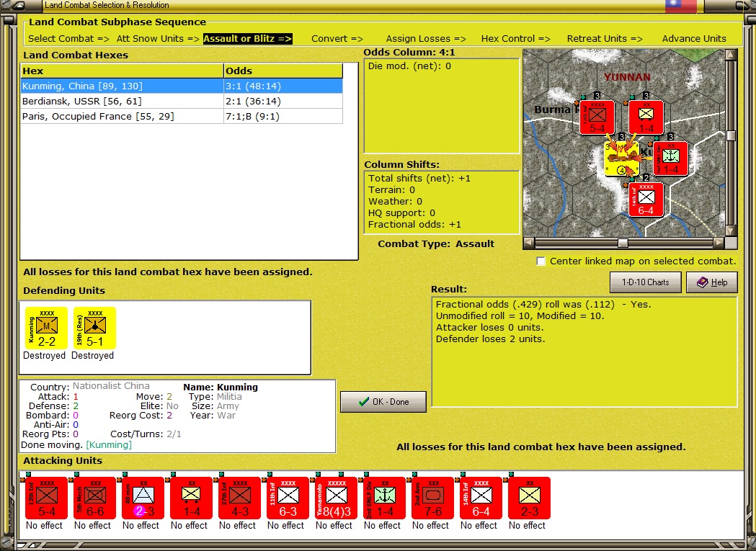Screen dimensions: 756x551
Task: Click the Retreat Units subphase step
Action: [x=605, y=39]
